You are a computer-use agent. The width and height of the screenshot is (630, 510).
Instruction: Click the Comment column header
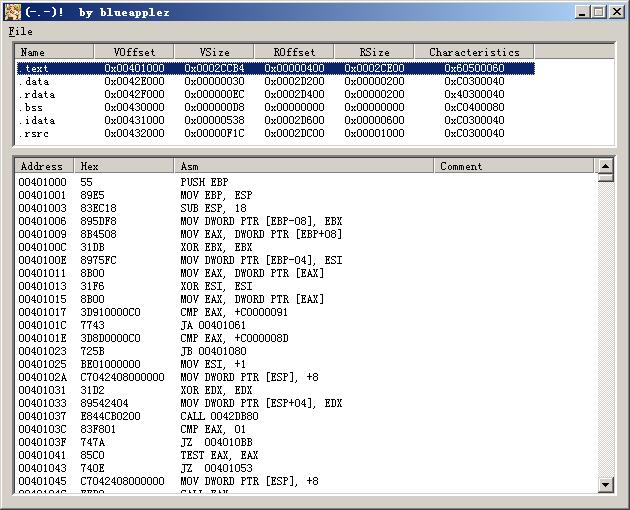pyautogui.click(x=514, y=166)
